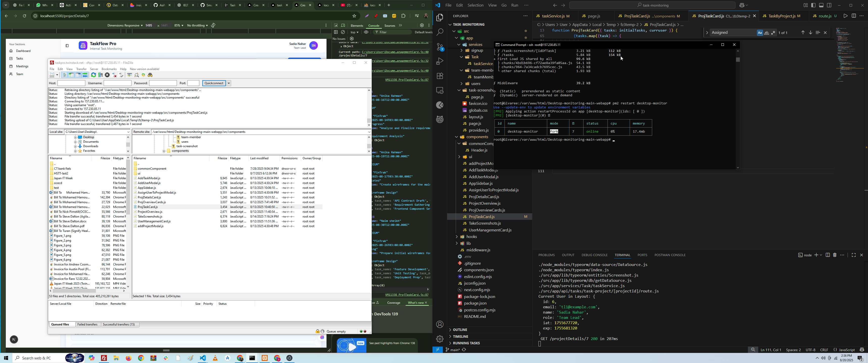Image resolution: width=868 pixels, height=363 pixels.
Task: Cancel current operation in FileZilla toolbar
Action: pos(107,75)
